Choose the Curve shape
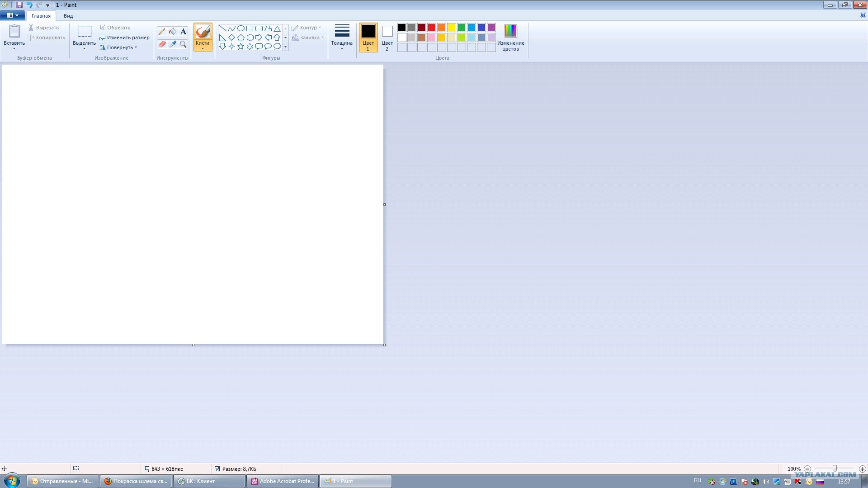 [x=231, y=28]
